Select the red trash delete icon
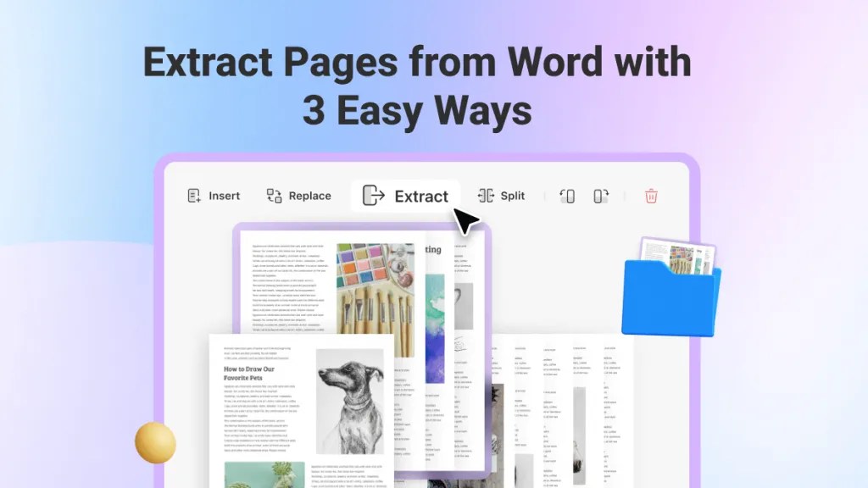868x488 pixels. point(651,196)
